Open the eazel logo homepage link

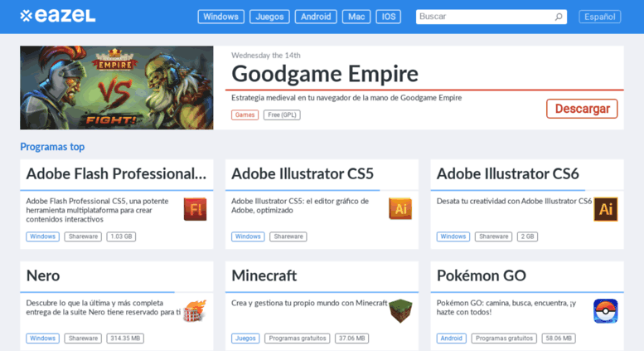(x=57, y=16)
